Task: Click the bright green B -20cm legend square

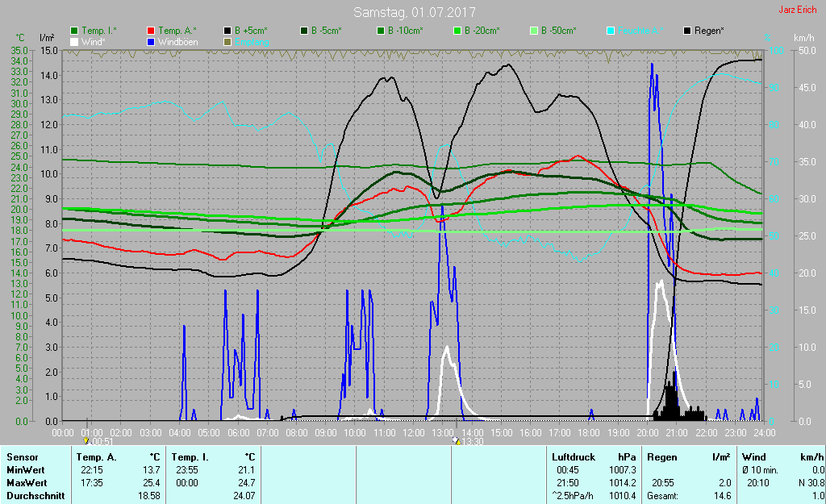Action: [x=457, y=31]
